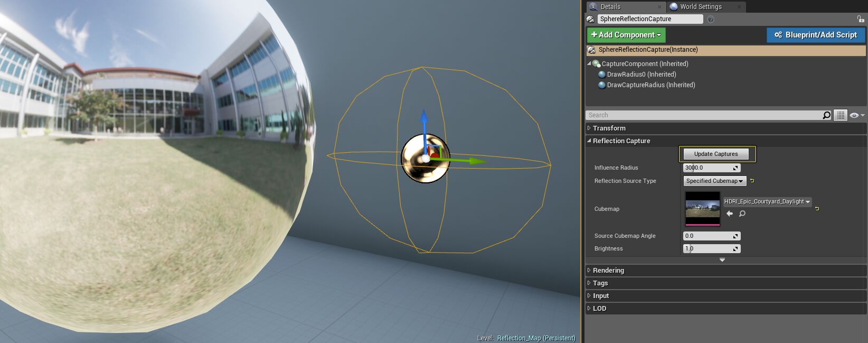
Task: Open HDRI_Epic_Courtyard_Daylight asset dropdown
Action: [767, 202]
